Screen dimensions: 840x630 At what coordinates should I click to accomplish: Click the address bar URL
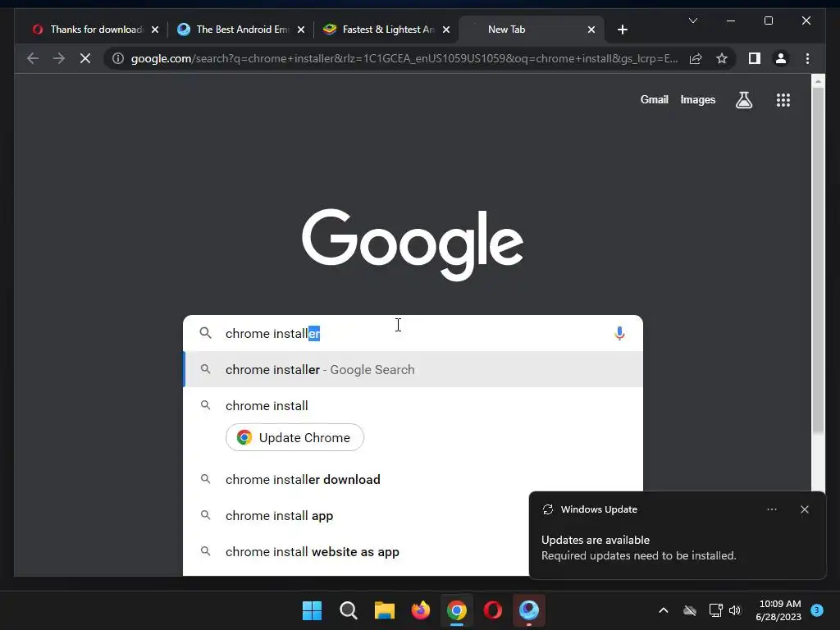pyautogui.click(x=404, y=58)
